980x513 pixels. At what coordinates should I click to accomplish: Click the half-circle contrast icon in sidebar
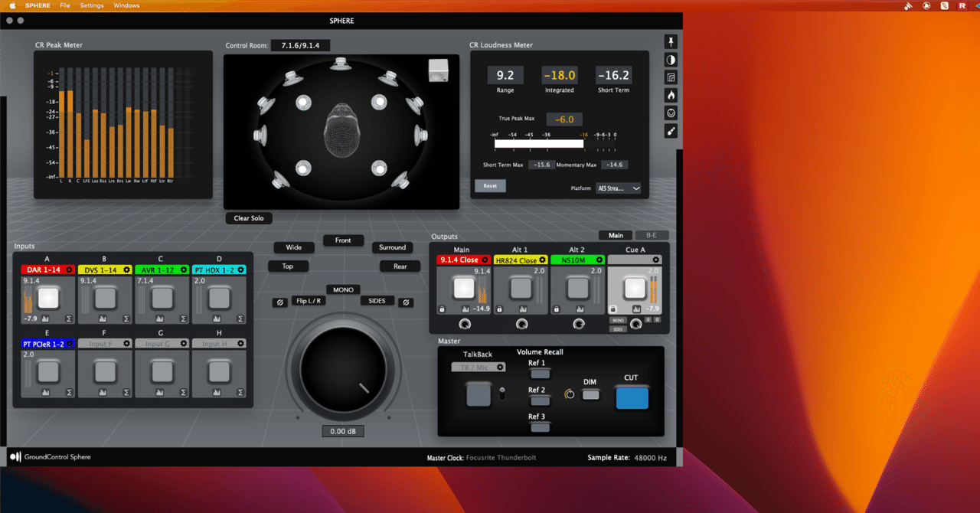(671, 60)
